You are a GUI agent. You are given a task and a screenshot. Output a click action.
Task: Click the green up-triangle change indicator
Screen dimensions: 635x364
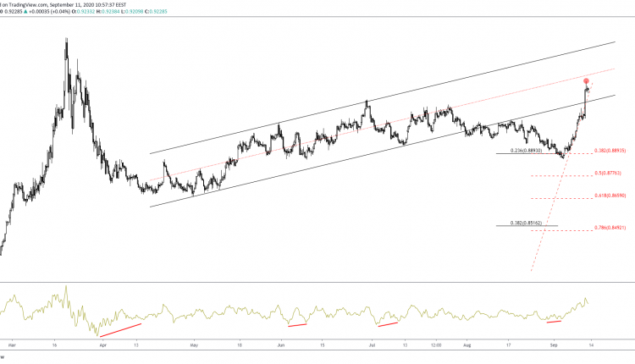pos(25,11)
